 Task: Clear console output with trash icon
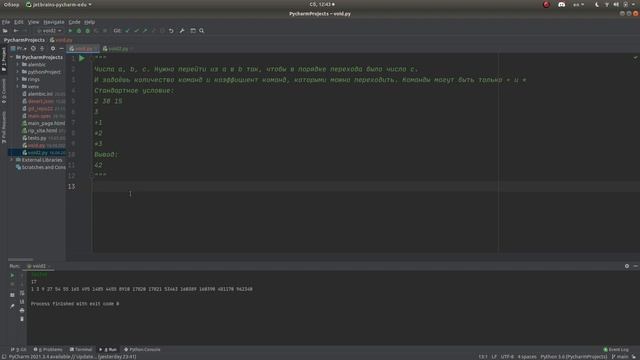click(22, 319)
